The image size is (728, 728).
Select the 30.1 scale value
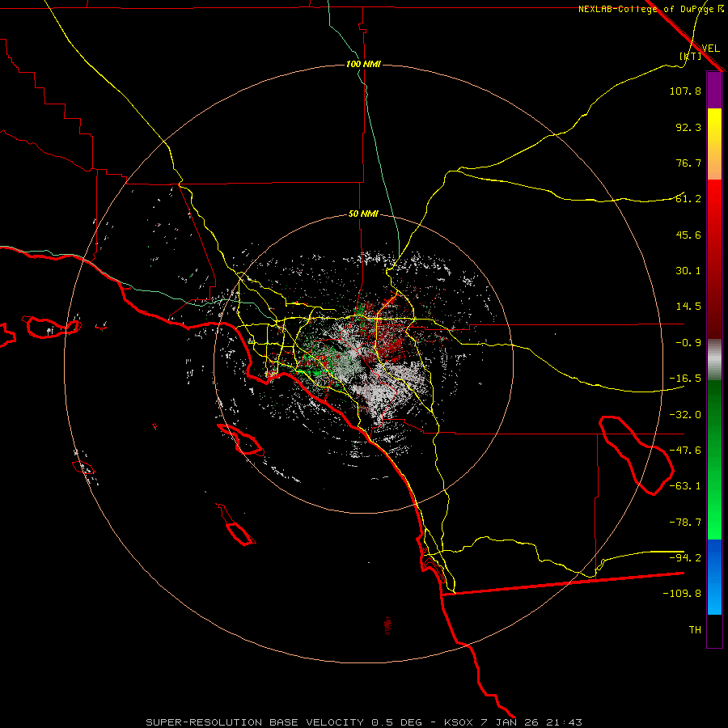pos(688,271)
